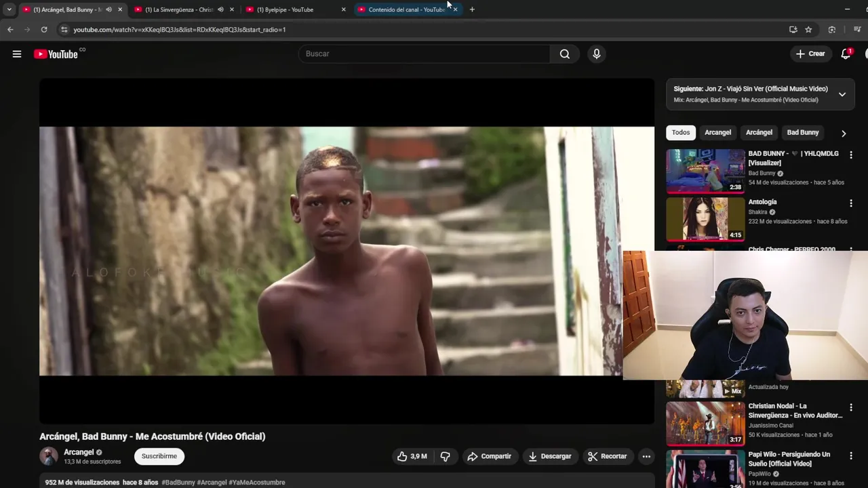
Task: Open the Arcangel channel avatar
Action: pos(49,456)
